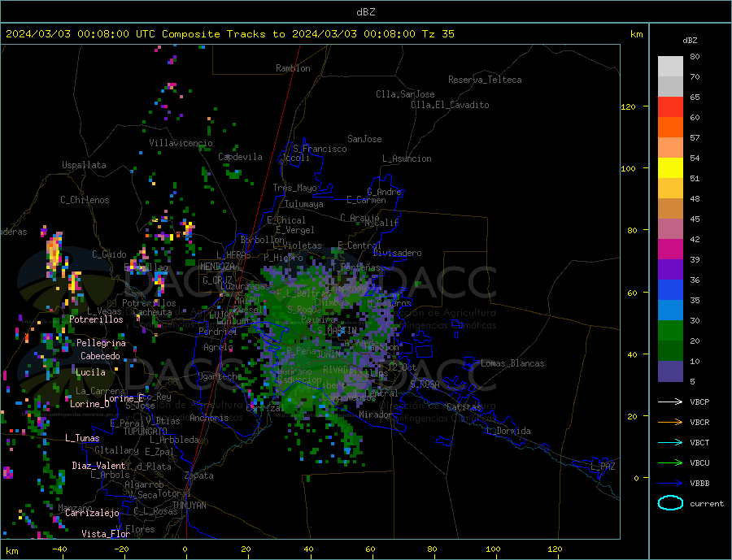732x560 pixels.
Task: Click the L_Dormida label
Action: (x=508, y=431)
